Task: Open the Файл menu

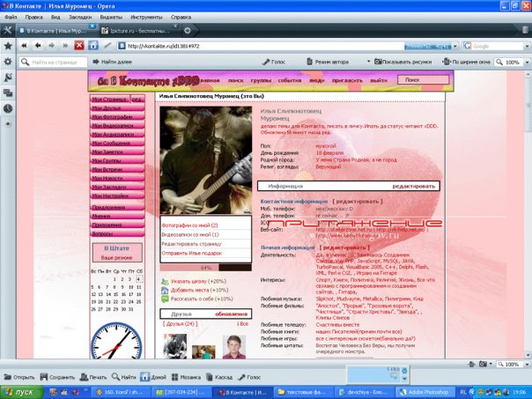Action: click(11, 17)
